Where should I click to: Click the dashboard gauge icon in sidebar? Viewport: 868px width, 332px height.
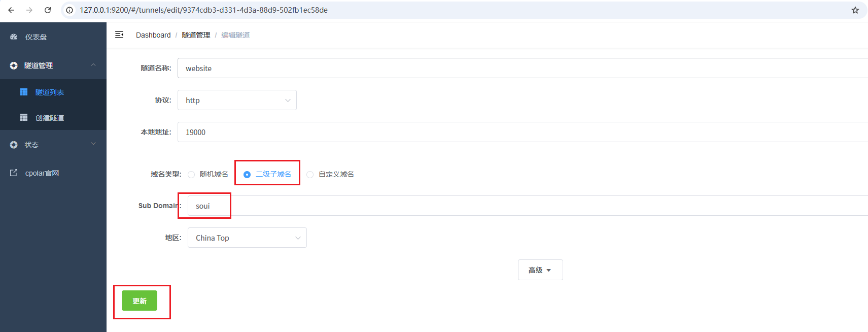coord(14,37)
